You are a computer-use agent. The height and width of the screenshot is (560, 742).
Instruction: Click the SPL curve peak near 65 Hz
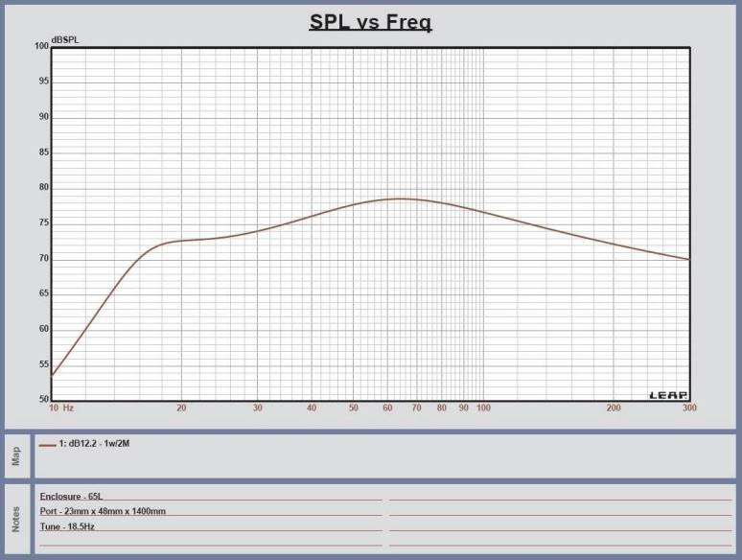(402, 198)
